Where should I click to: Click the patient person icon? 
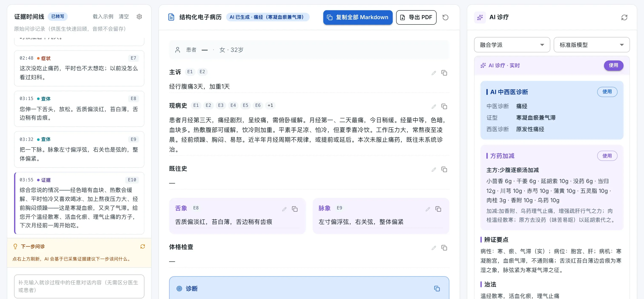point(177,50)
